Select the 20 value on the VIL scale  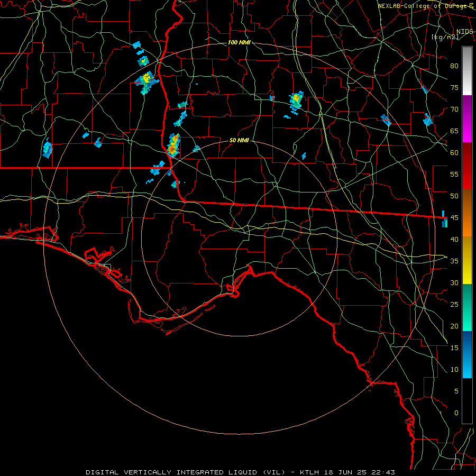(454, 326)
